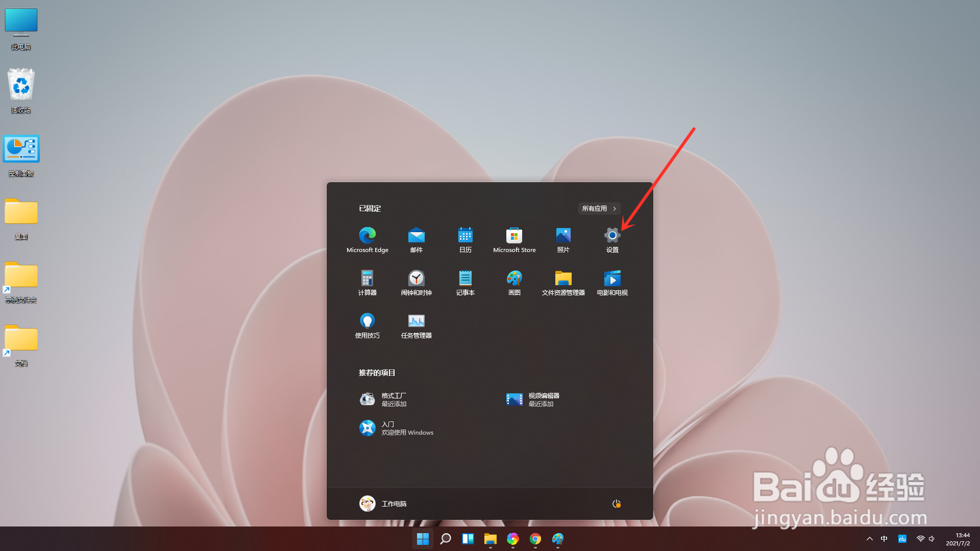Screen dimensions: 980x551
Task: Open the 照片 Photos app
Action: (563, 240)
